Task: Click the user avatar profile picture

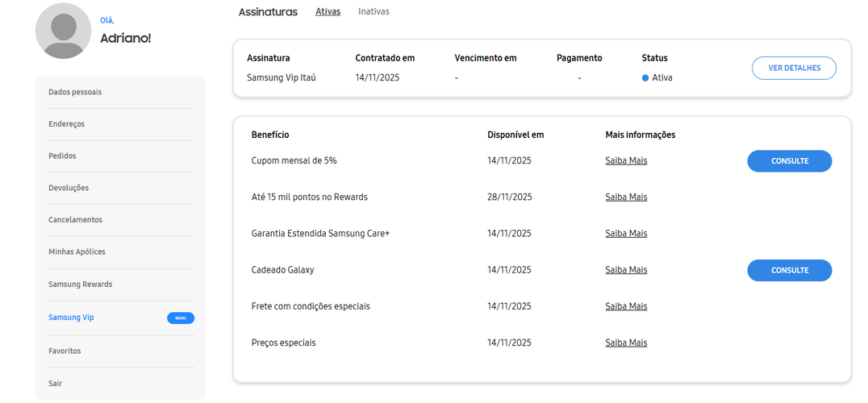Action: point(63,31)
